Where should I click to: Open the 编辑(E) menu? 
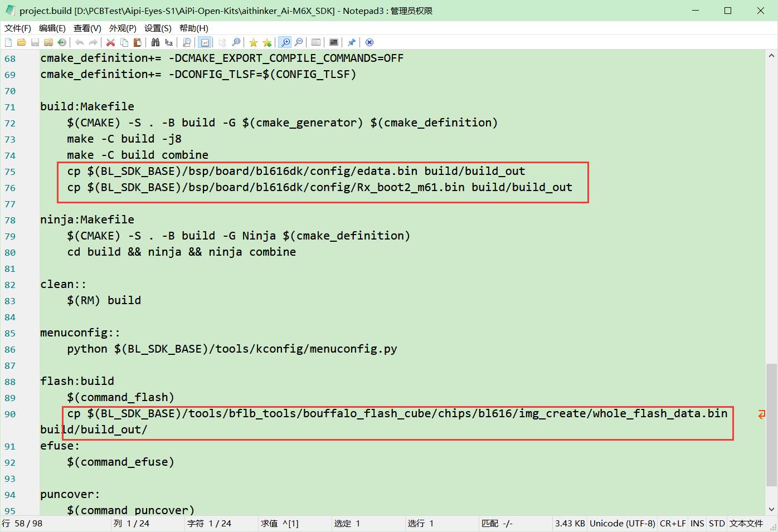52,28
